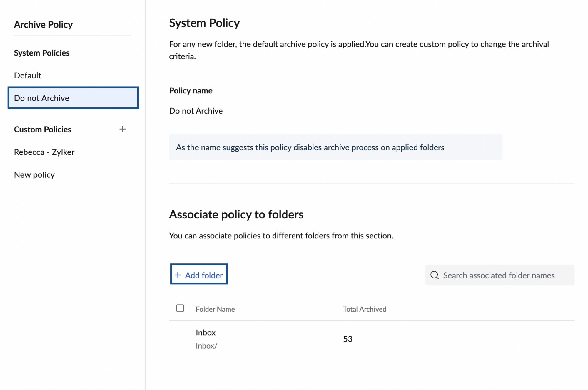Select the Do not Archive policy
Screen dimensions: 588x390
pos(73,98)
